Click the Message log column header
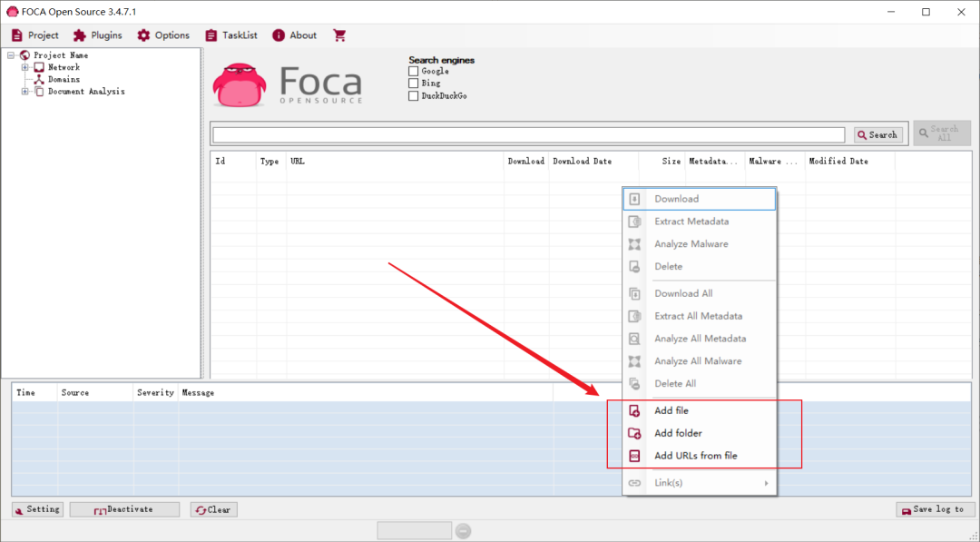Screen dimensions: 980x542 click(x=366, y=392)
